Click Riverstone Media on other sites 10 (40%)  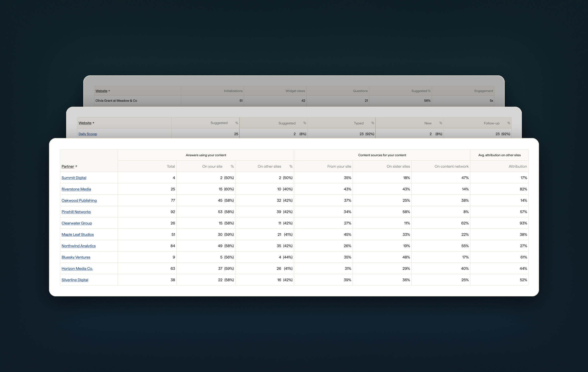pyautogui.click(x=285, y=189)
